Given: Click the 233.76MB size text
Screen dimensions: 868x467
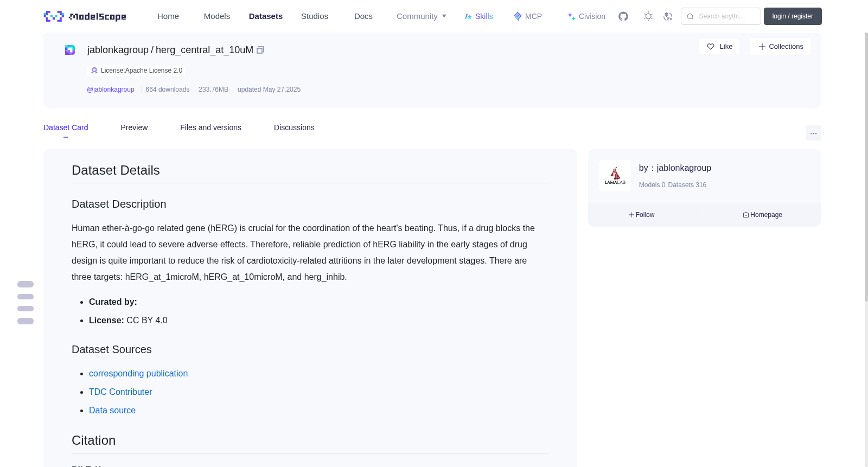Looking at the screenshot, I should (x=213, y=89).
